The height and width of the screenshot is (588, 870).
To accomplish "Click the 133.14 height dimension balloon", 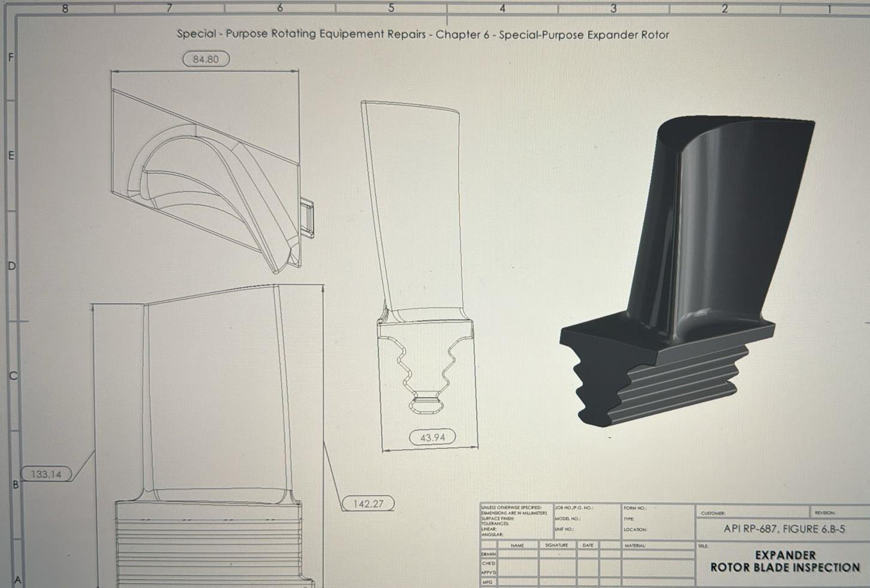I will tap(47, 474).
